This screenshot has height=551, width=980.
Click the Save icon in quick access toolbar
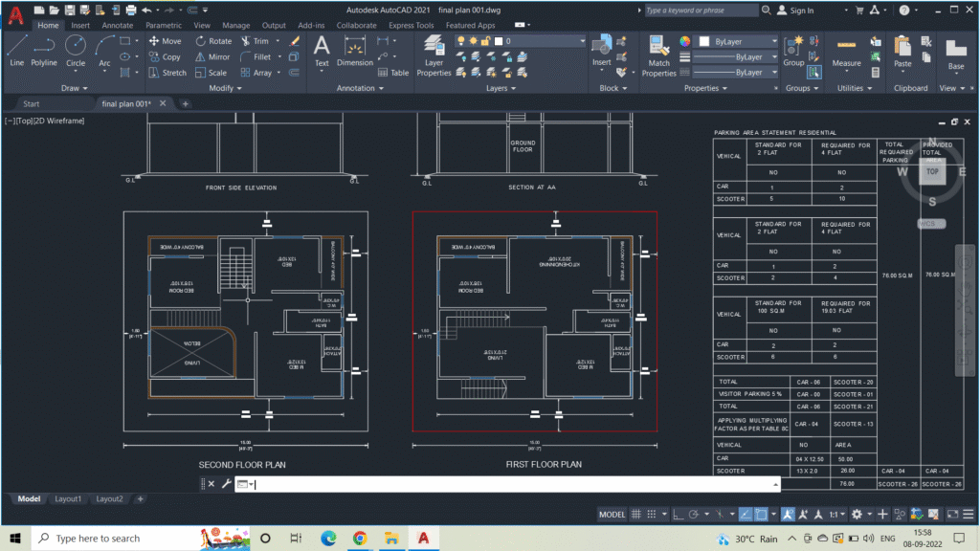[x=69, y=10]
